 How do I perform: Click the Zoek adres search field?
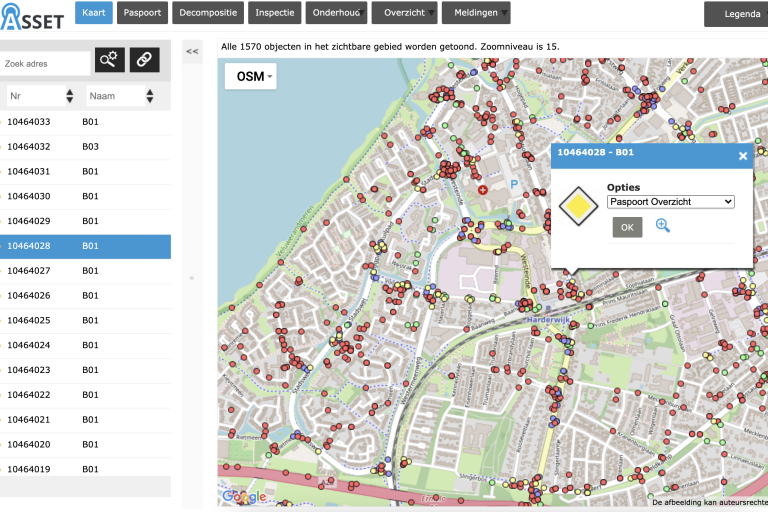coord(46,63)
